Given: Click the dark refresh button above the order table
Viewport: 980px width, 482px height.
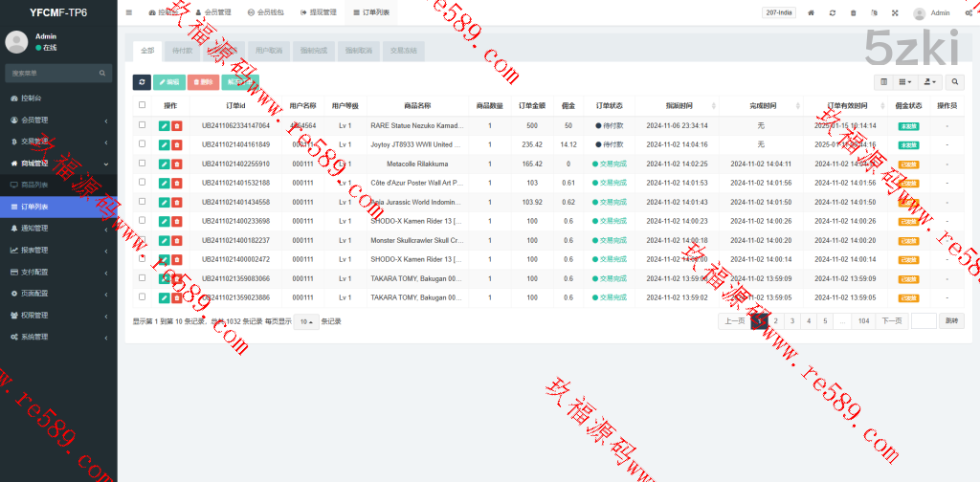Looking at the screenshot, I should (141, 83).
